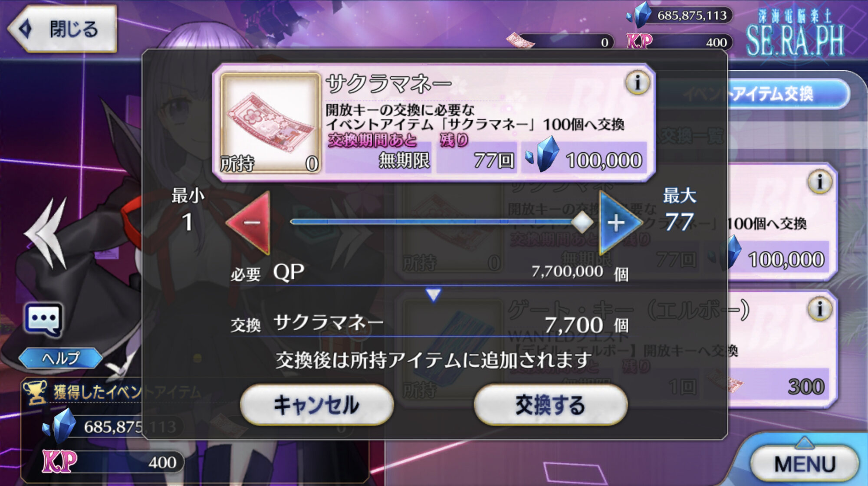Click the サクラマネー banknote thumbnail in dialog
The width and height of the screenshot is (868, 486).
click(x=270, y=123)
